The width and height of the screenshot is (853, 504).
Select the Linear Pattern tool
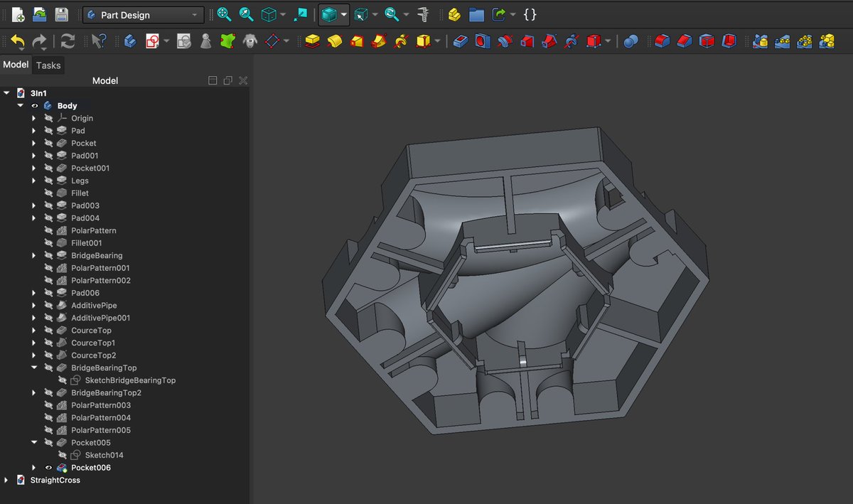[x=782, y=42]
